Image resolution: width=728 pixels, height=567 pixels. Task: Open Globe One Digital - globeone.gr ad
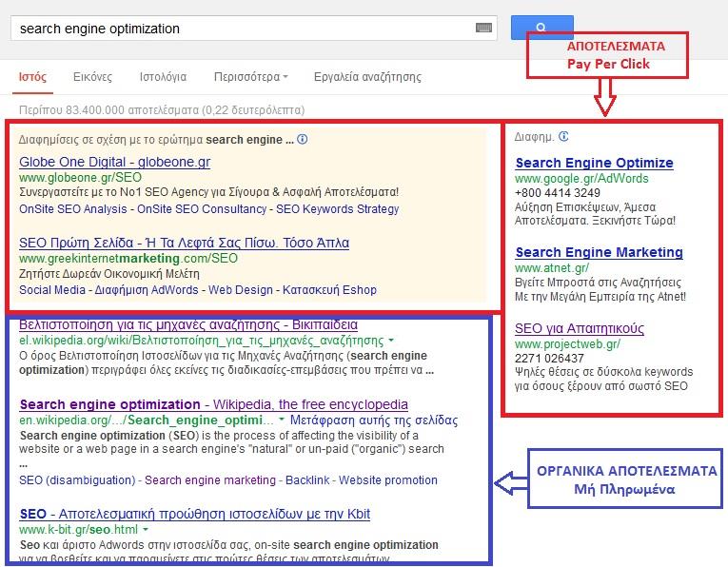[115, 162]
